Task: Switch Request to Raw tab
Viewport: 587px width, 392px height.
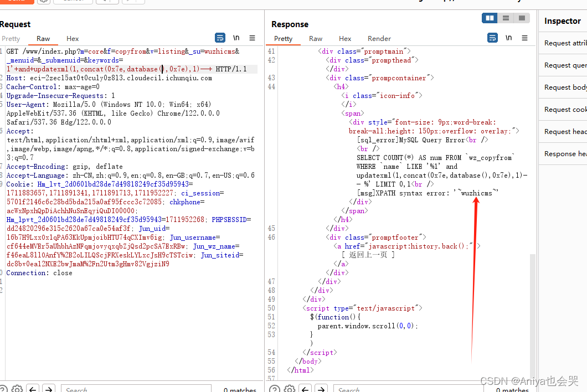Action: [x=43, y=39]
